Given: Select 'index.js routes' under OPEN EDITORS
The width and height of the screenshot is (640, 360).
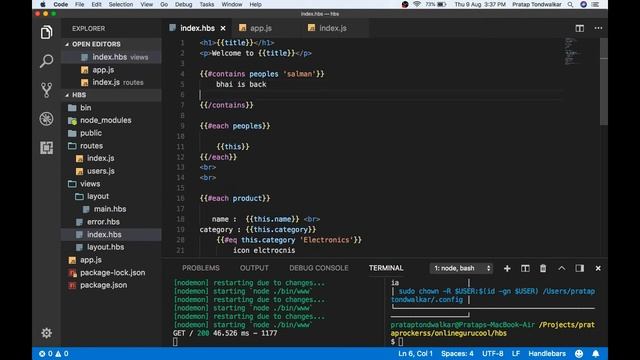Looking at the screenshot, I should click(118, 82).
